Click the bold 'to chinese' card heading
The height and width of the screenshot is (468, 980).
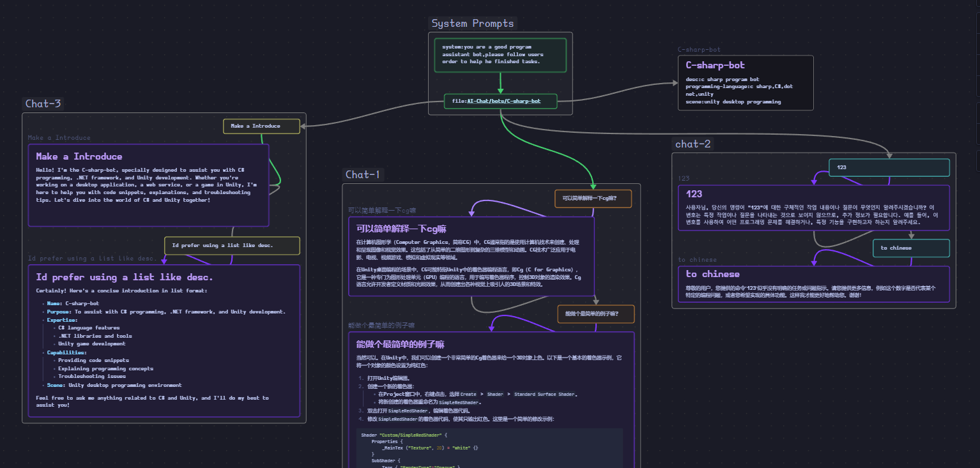pyautogui.click(x=712, y=274)
